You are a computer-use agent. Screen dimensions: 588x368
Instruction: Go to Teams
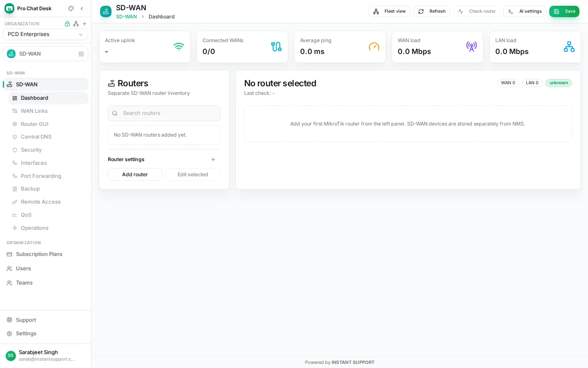tap(45, 283)
